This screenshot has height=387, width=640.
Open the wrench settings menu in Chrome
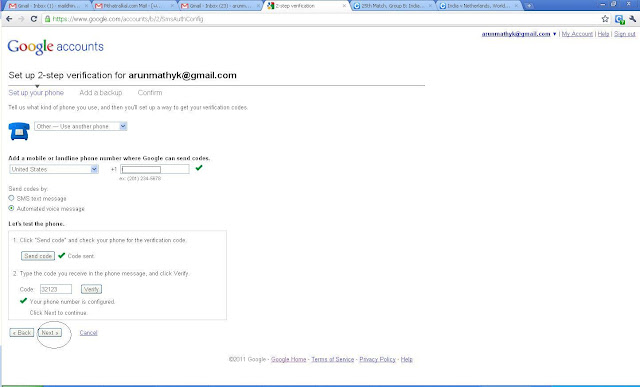click(633, 19)
